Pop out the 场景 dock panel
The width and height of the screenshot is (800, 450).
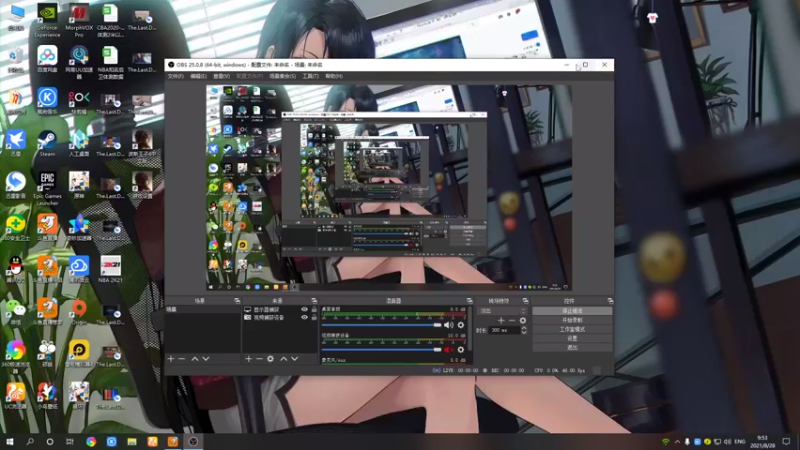coord(237,301)
